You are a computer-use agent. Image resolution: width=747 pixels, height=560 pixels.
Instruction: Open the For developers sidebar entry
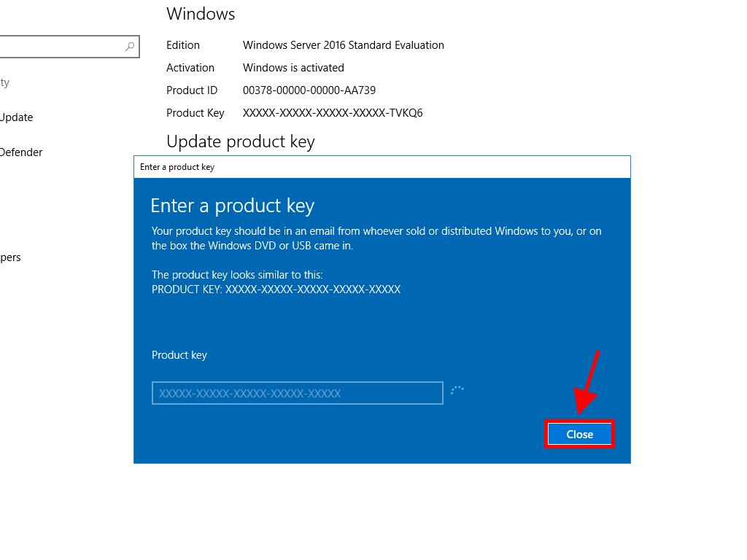[x=10, y=257]
